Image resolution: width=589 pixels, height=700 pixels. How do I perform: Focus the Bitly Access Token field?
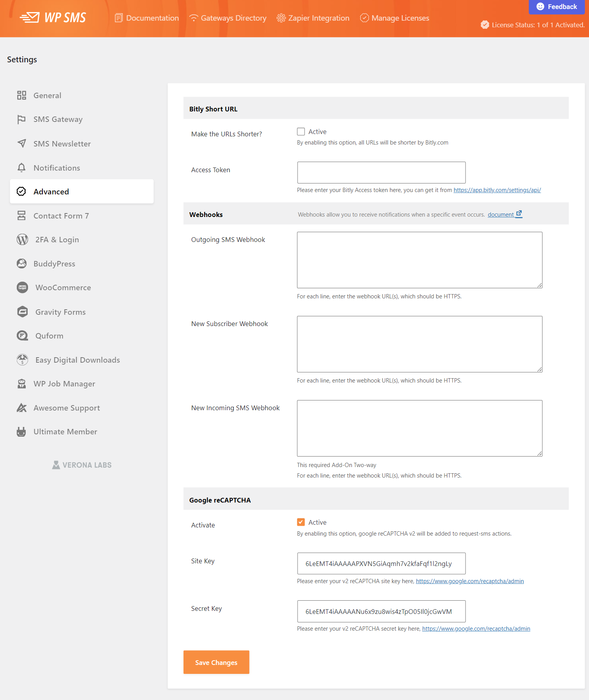381,173
